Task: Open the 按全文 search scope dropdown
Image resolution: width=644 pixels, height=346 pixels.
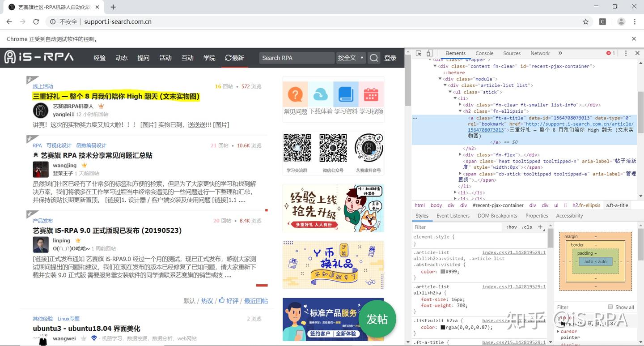Action: pyautogui.click(x=351, y=58)
